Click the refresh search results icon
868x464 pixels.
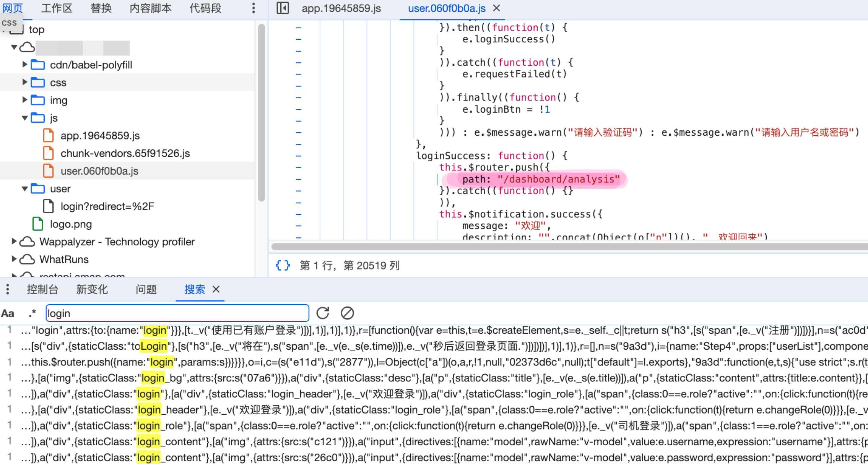pyautogui.click(x=323, y=313)
